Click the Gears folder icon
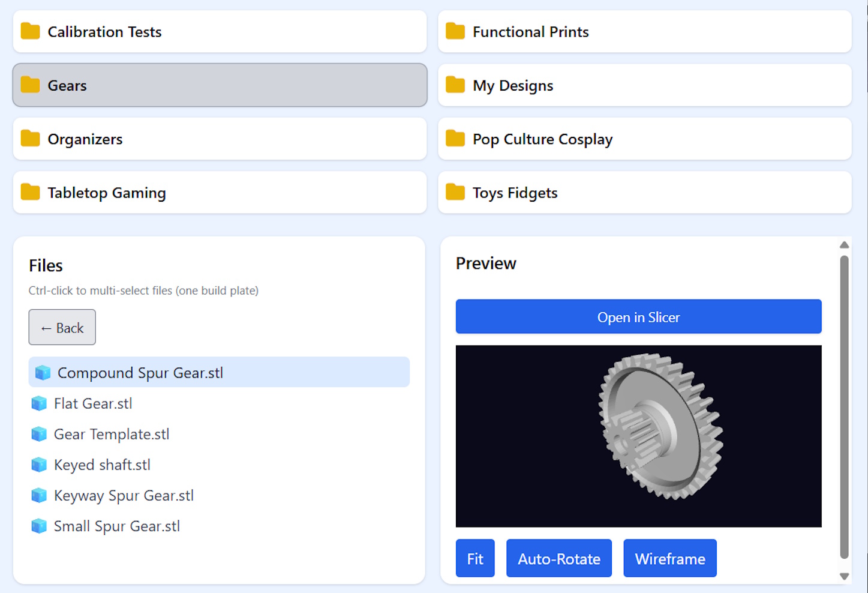Image resolution: width=868 pixels, height=593 pixels. (x=30, y=85)
